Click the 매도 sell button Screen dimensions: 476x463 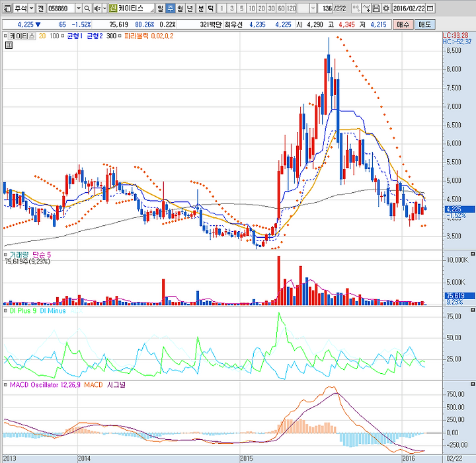coord(424,24)
